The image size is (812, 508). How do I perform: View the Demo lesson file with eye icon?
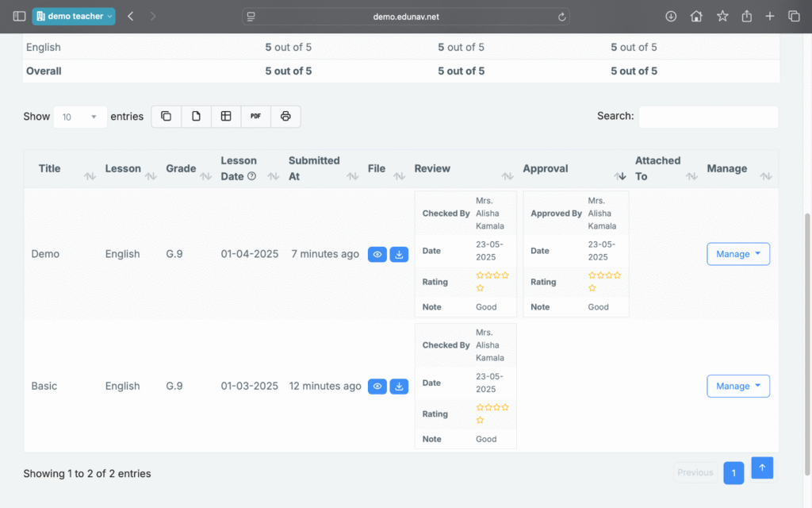tap(377, 255)
